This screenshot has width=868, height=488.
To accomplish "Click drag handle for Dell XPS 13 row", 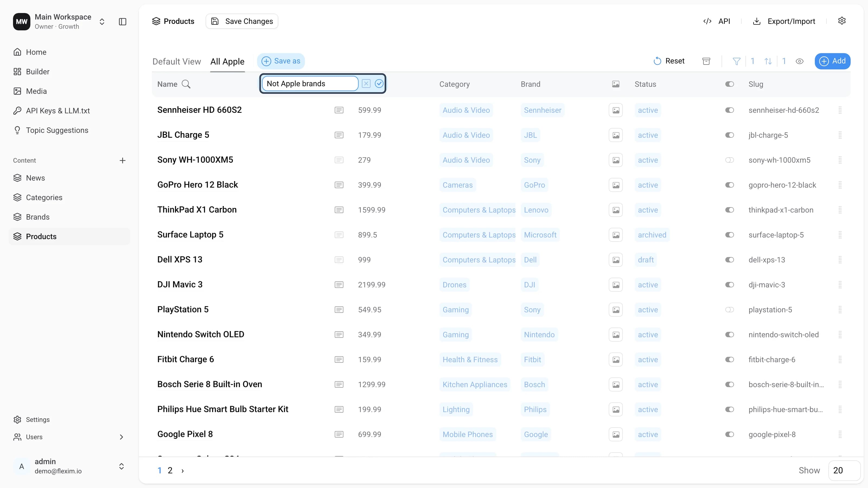I will (x=840, y=260).
